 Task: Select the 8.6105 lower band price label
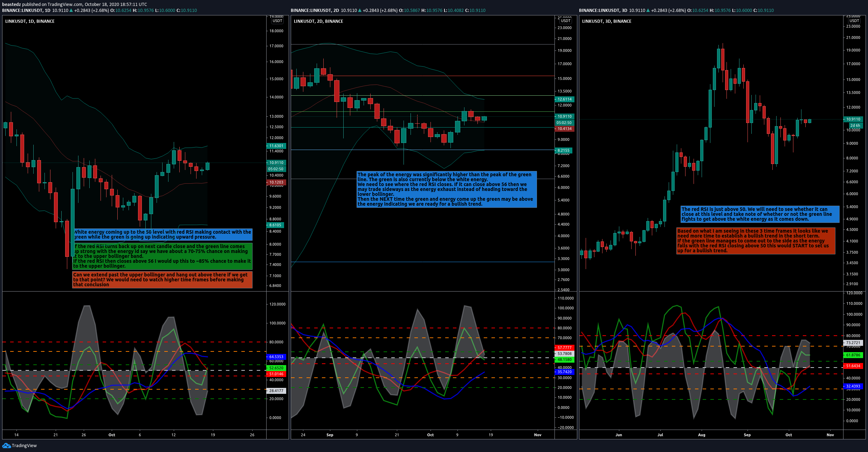coord(275,225)
